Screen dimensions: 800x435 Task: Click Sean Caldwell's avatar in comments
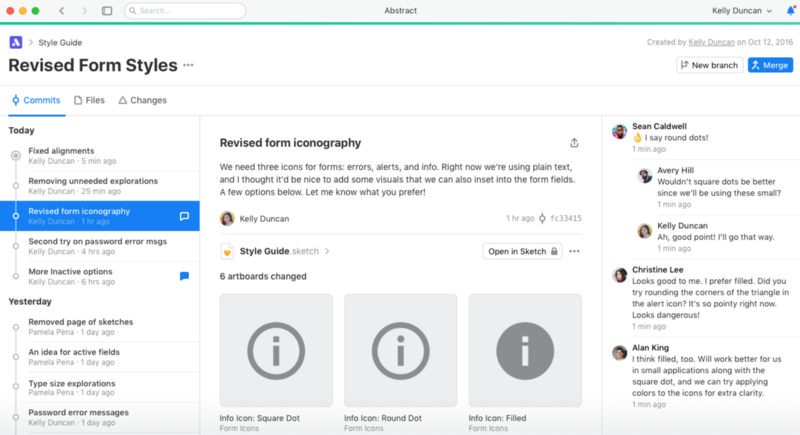[619, 132]
